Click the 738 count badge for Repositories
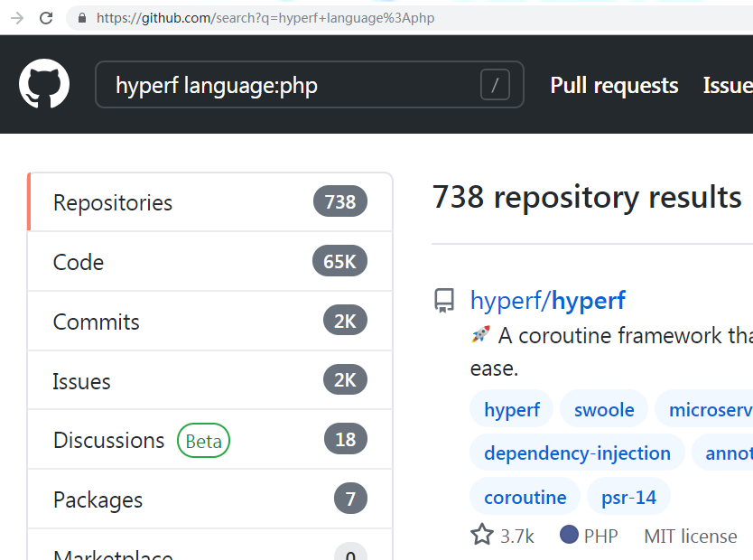Image resolution: width=753 pixels, height=560 pixels. pos(340,201)
